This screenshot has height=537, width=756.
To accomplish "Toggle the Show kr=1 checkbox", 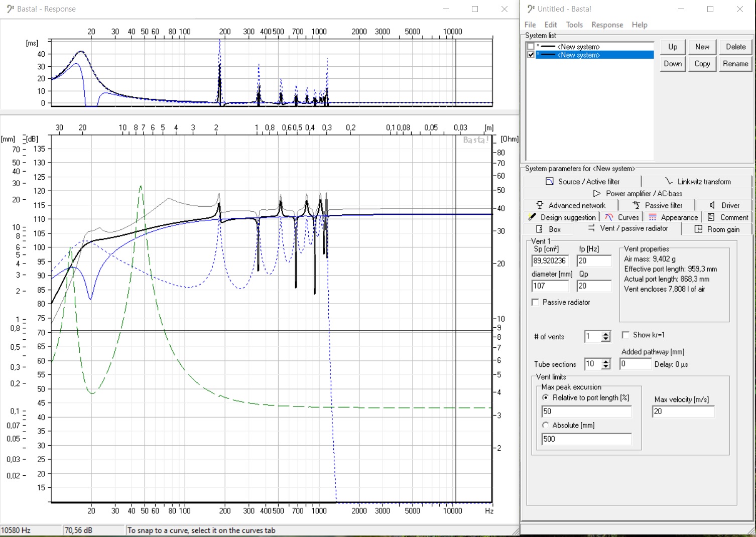I will (625, 335).
